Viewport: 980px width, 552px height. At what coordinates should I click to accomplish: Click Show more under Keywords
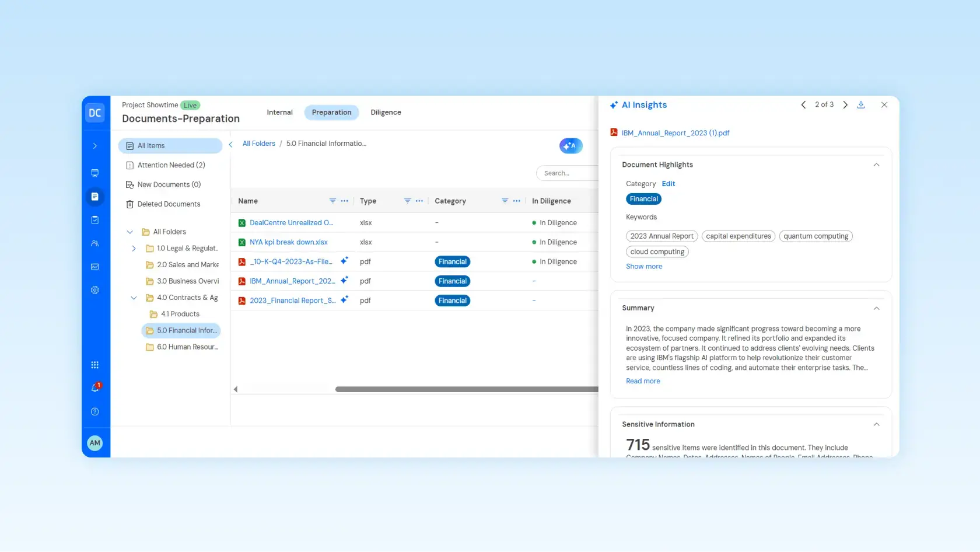pos(644,267)
